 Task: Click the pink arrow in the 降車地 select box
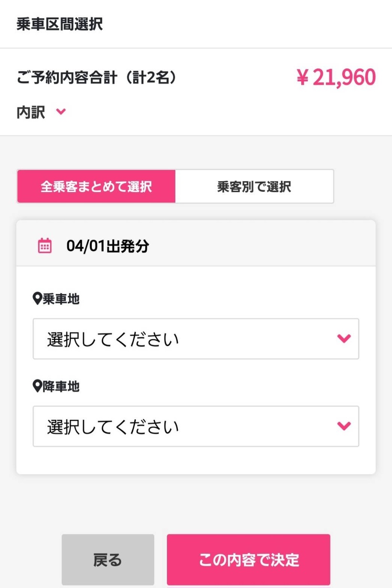point(344,425)
